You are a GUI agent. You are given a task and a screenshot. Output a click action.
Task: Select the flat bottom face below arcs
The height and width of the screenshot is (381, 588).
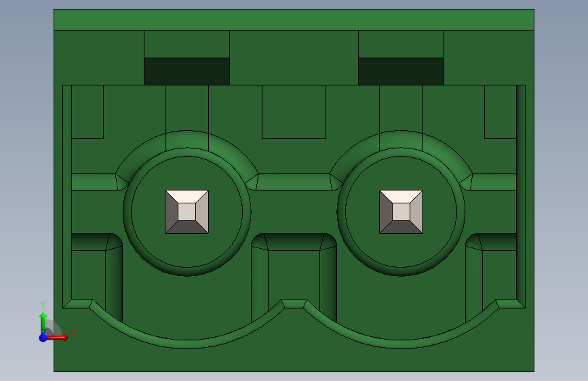click(294, 360)
